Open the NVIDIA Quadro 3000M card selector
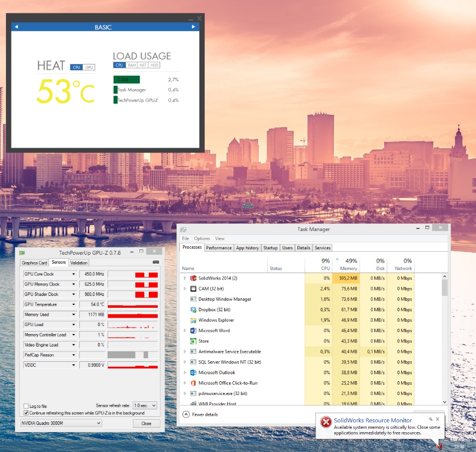The image size is (476, 452). coord(61,423)
